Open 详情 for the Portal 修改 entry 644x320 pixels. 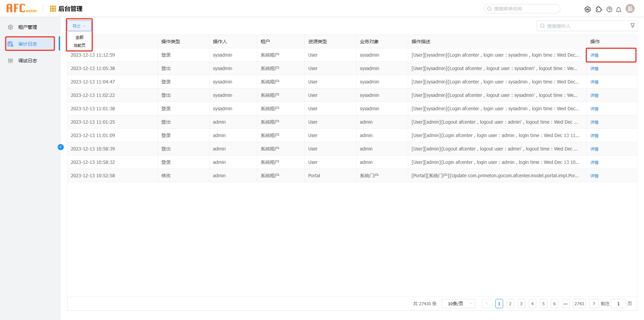594,176
